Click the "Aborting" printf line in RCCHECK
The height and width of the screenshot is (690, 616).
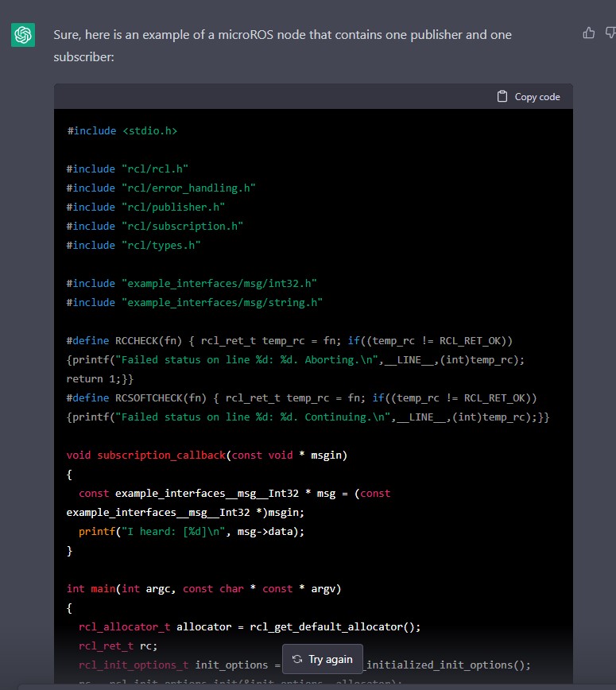pyautogui.click(x=295, y=360)
